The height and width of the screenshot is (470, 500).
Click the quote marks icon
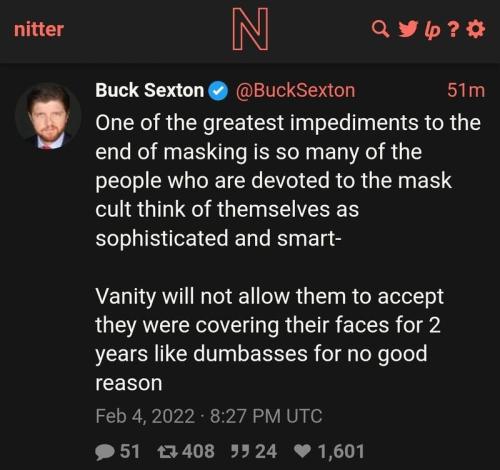[x=240, y=451]
